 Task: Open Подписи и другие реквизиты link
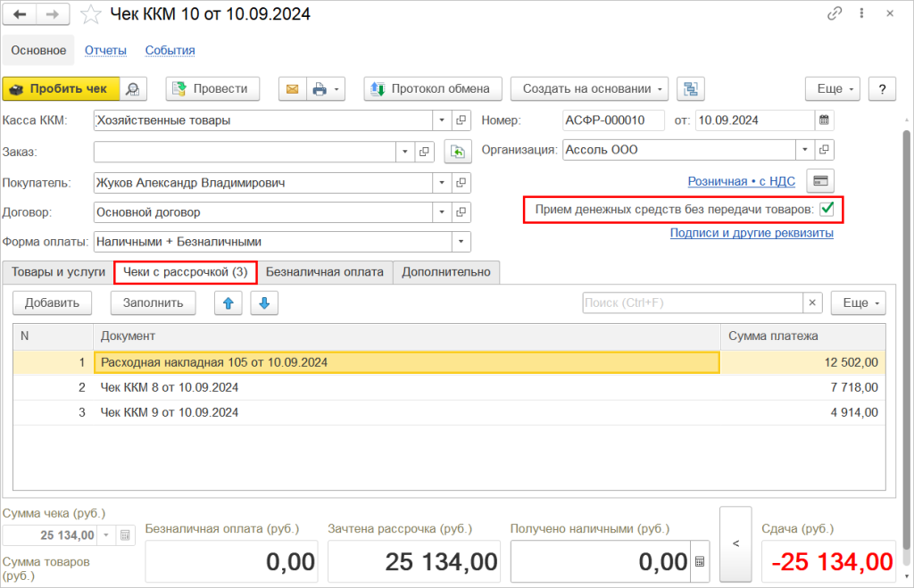[752, 233]
